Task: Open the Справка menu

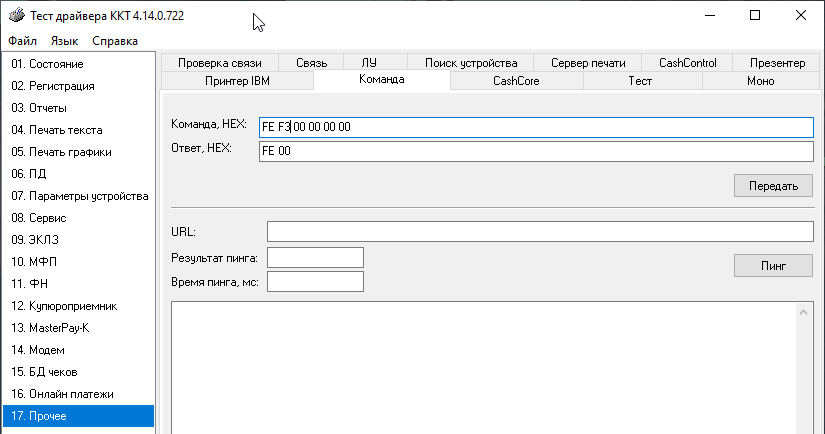Action: point(115,41)
